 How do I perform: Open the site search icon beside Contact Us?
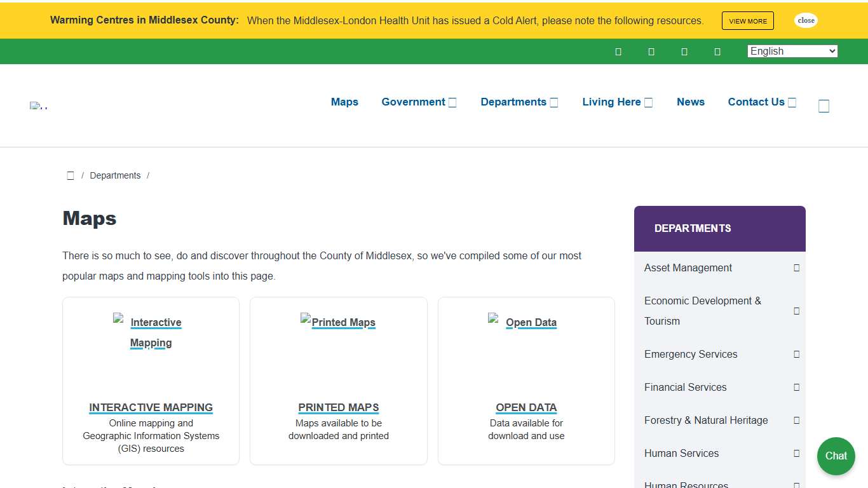click(x=824, y=105)
